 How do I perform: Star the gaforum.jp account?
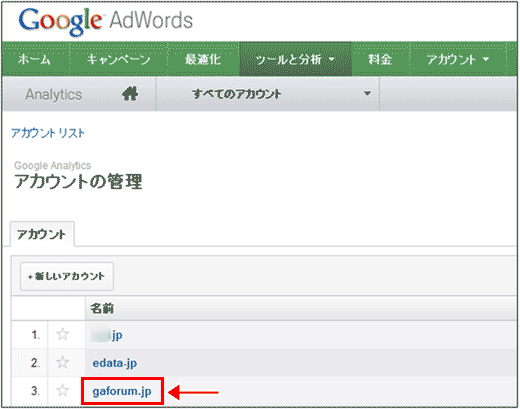[63, 390]
